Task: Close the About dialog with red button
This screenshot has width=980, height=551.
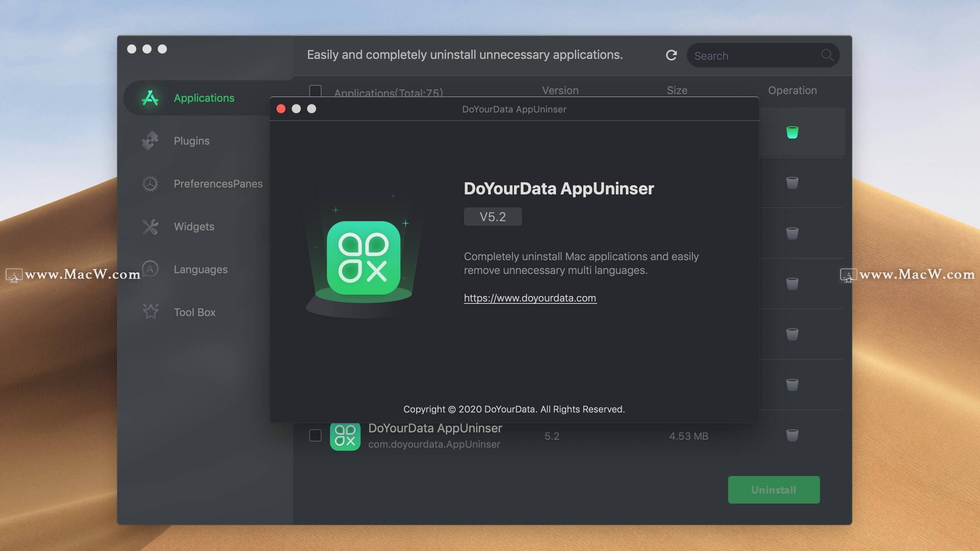Action: coord(281,109)
